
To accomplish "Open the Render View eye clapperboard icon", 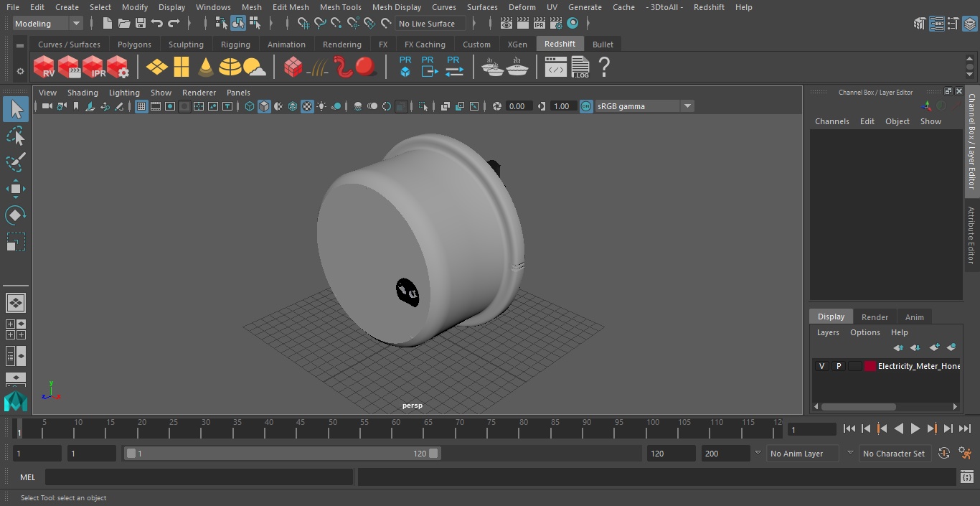I will (506, 24).
